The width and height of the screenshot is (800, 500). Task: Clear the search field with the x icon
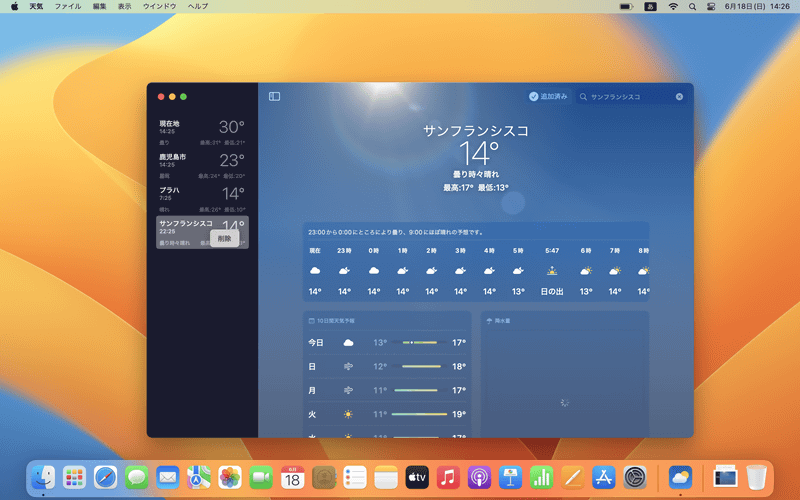pyautogui.click(x=679, y=96)
